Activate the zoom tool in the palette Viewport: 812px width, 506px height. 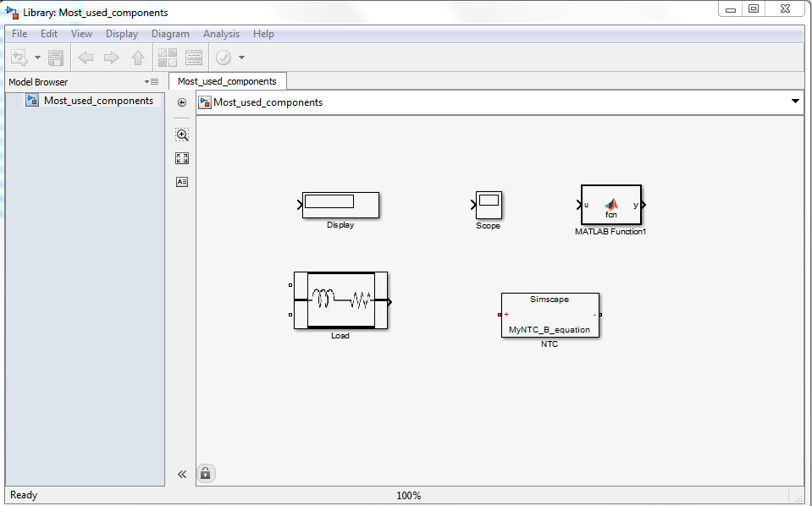tap(181, 134)
